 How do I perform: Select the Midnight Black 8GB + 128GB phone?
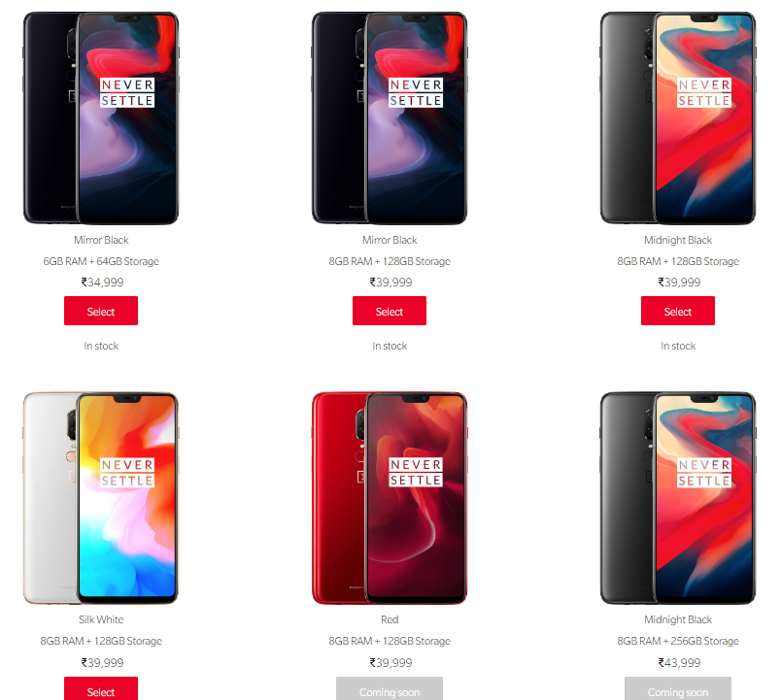point(677,311)
